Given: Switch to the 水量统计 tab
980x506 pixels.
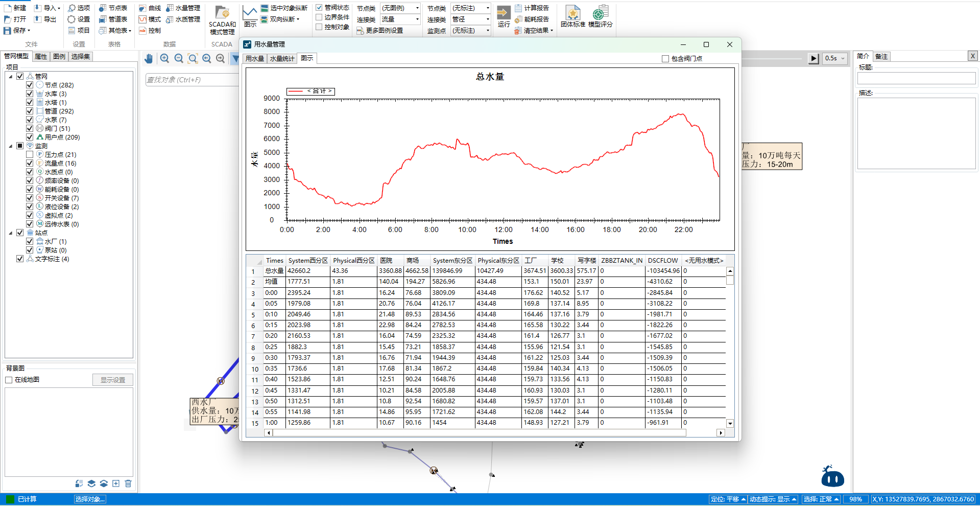Looking at the screenshot, I should pyautogui.click(x=282, y=59).
